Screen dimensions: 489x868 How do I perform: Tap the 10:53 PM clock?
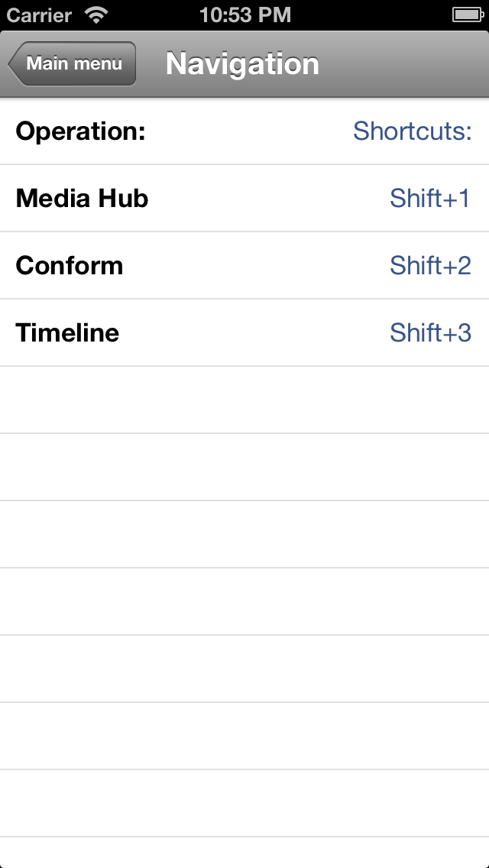244,15
